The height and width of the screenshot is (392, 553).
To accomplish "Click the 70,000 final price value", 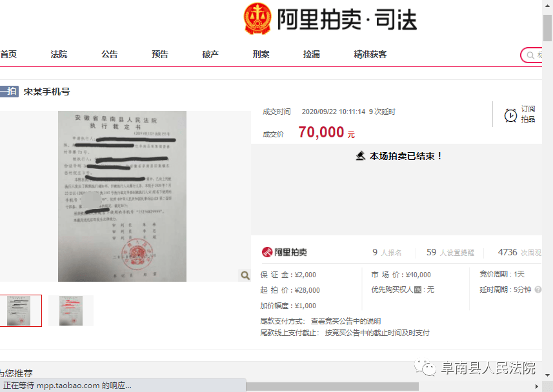I will [321, 133].
